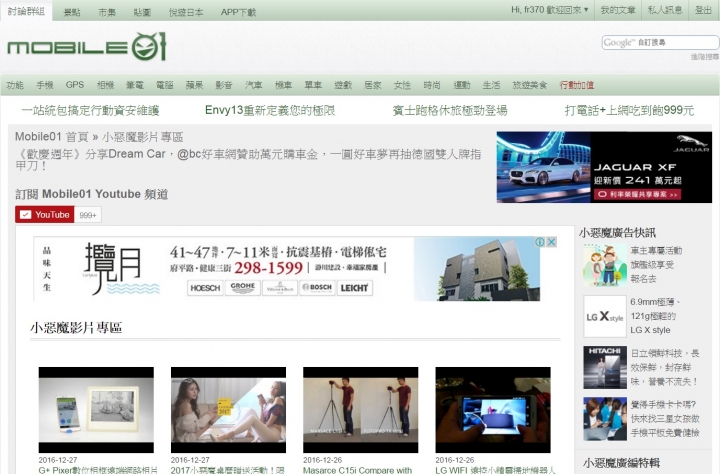Open the 汽車 category
720x474 pixels.
[x=253, y=85]
